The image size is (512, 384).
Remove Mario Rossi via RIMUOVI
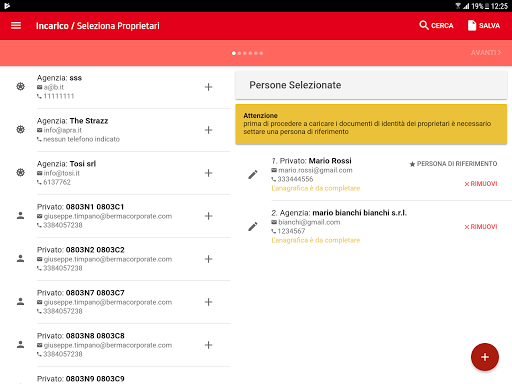(x=481, y=184)
